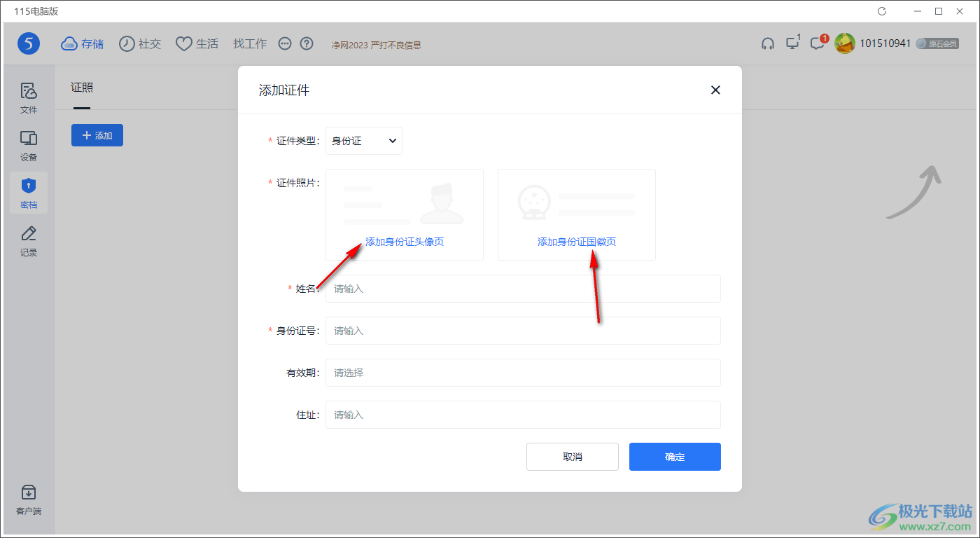
Task: Click the 原石会员 membership badge
Action: 938,43
